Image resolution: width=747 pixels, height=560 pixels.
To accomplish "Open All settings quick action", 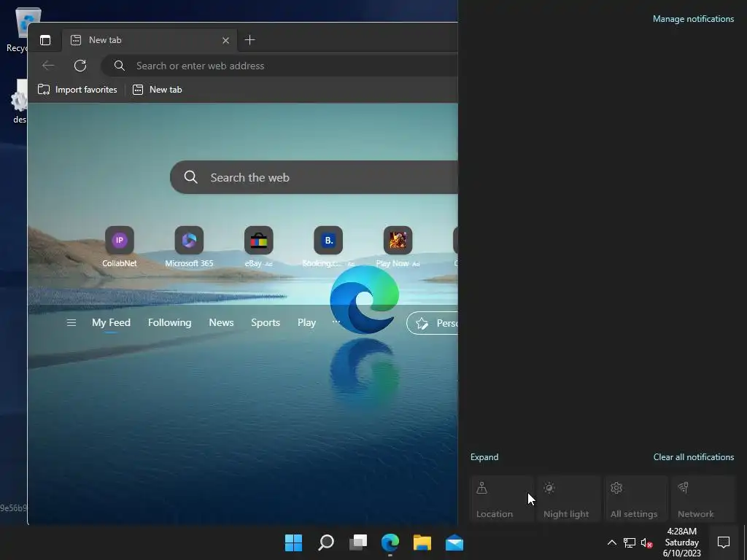I will pos(636,499).
